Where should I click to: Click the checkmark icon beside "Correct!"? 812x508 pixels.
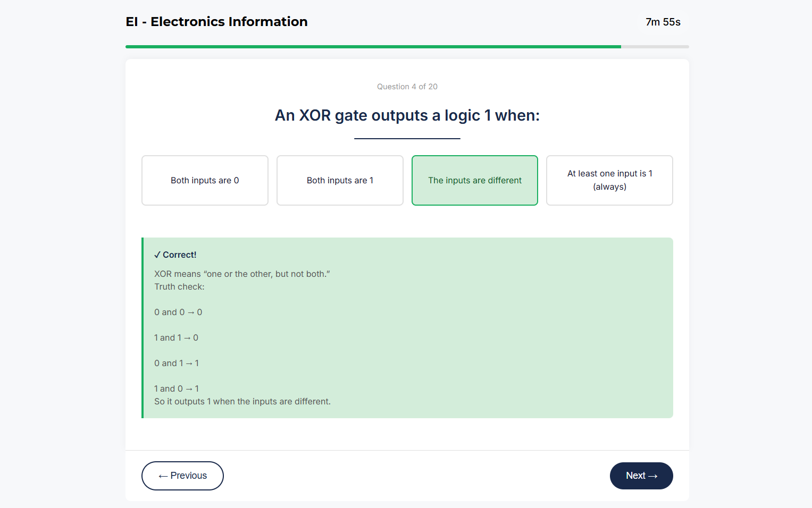[157, 255]
